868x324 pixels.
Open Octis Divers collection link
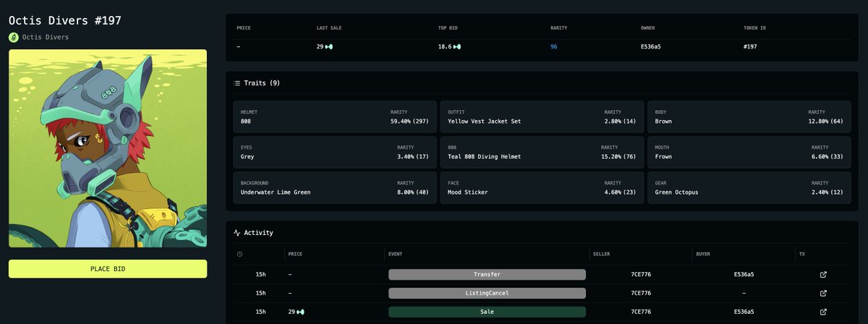click(x=46, y=37)
